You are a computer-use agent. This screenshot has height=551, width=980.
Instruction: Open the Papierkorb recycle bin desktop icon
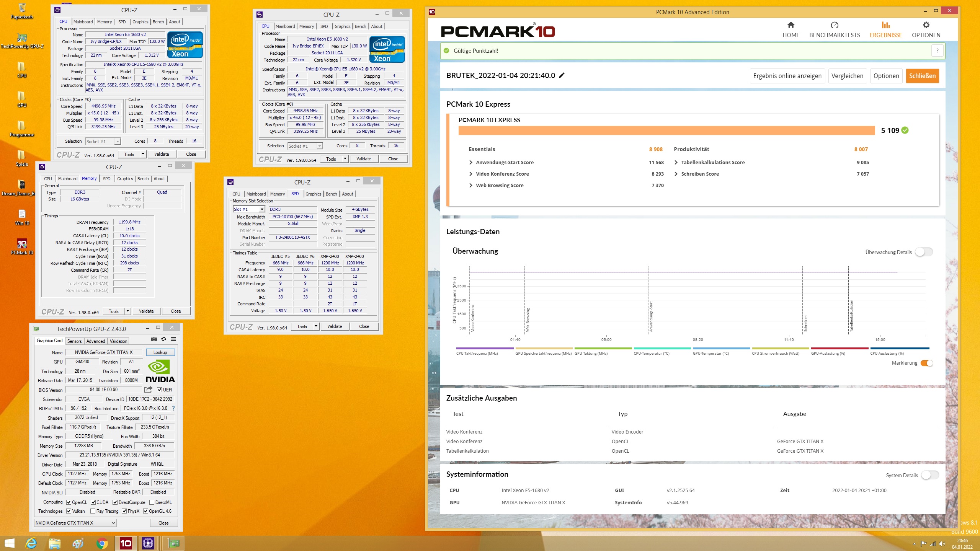[22, 11]
